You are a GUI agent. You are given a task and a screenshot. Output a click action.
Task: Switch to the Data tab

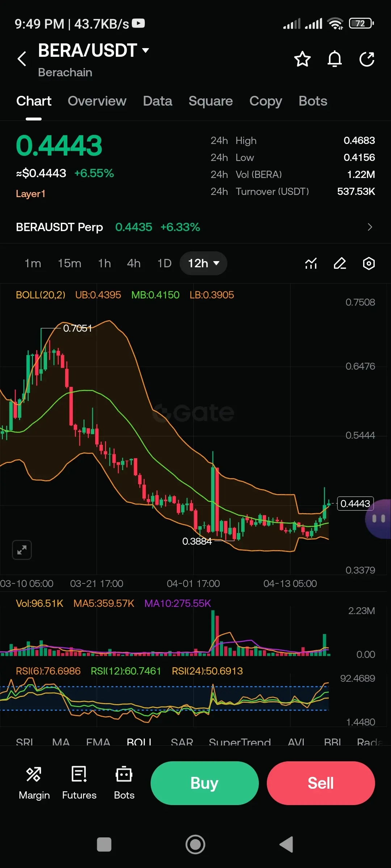(x=157, y=101)
